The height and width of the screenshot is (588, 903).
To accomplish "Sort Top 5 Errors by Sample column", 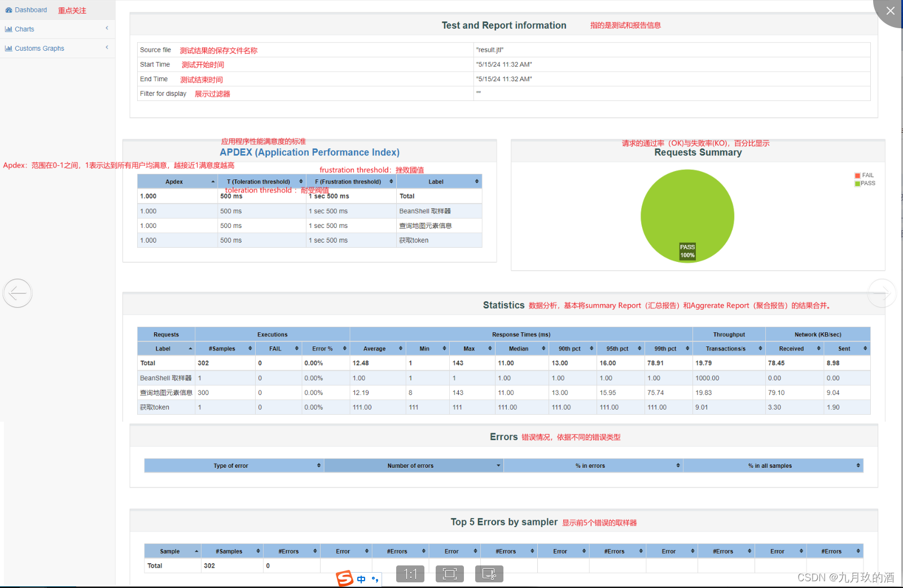I will pyautogui.click(x=173, y=551).
